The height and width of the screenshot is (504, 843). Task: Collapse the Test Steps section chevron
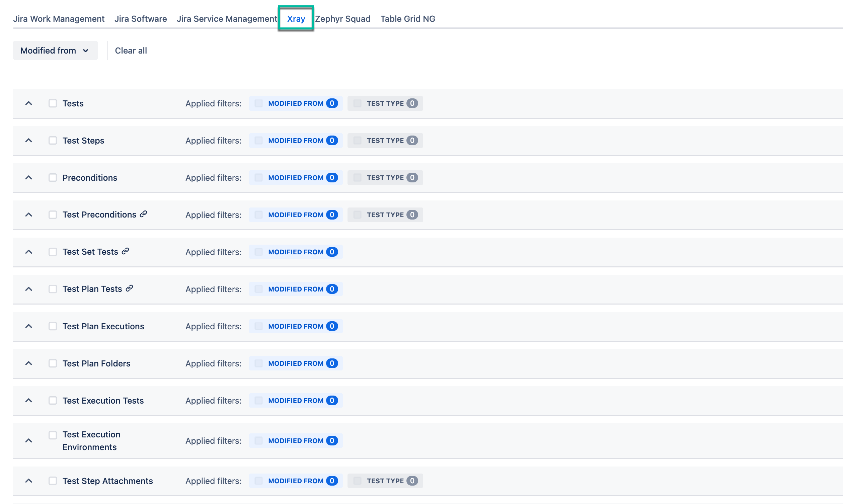click(x=29, y=140)
